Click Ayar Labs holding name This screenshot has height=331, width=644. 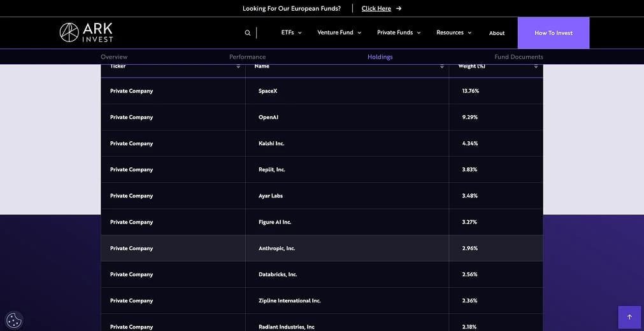point(270,196)
